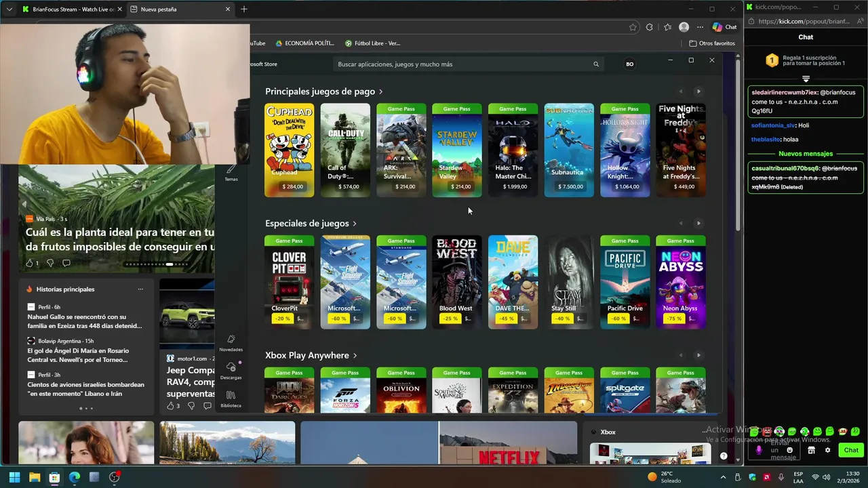
Task: Open Ángel Di María gol headline
Action: (78, 355)
